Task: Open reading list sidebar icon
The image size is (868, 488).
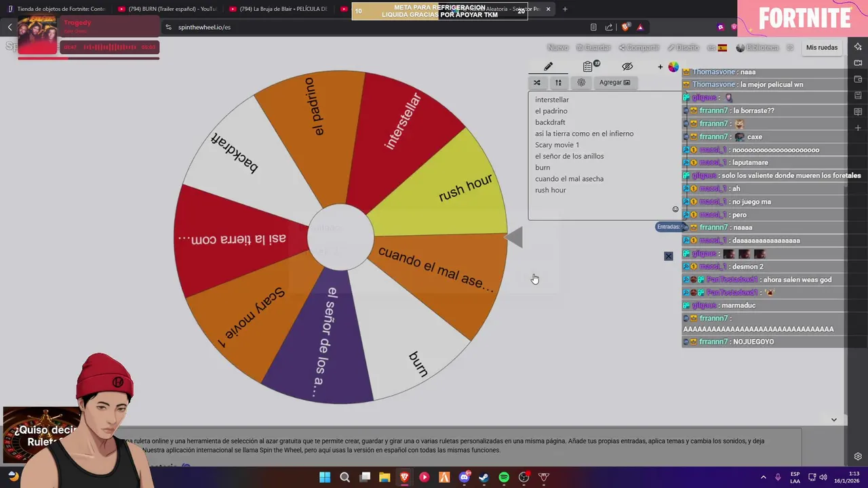Action: [x=858, y=112]
